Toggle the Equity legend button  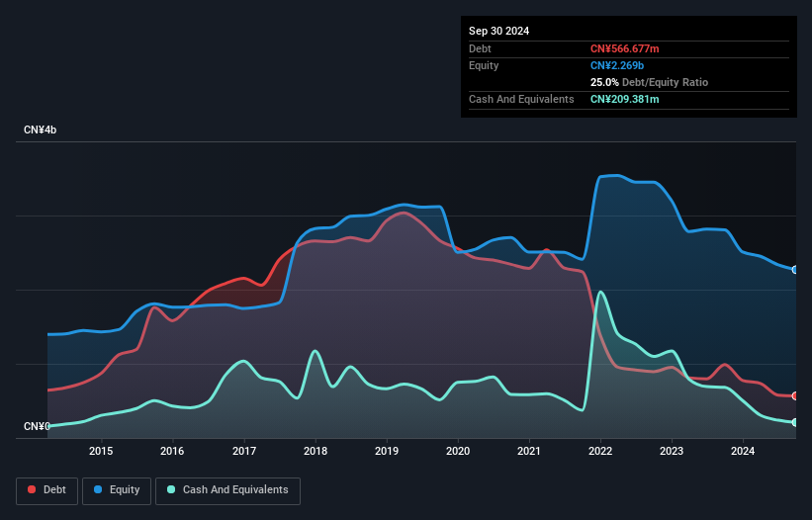[117, 490]
